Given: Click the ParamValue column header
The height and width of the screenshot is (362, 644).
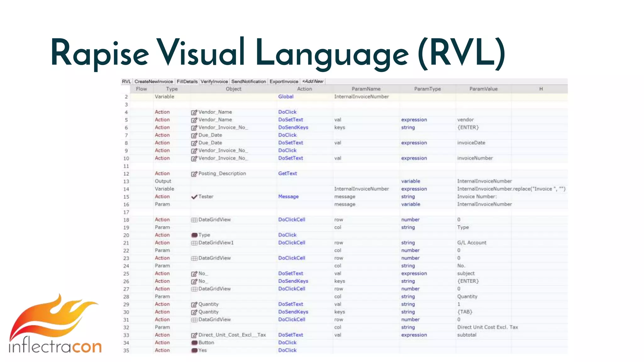Looking at the screenshot, I should coord(483,89).
